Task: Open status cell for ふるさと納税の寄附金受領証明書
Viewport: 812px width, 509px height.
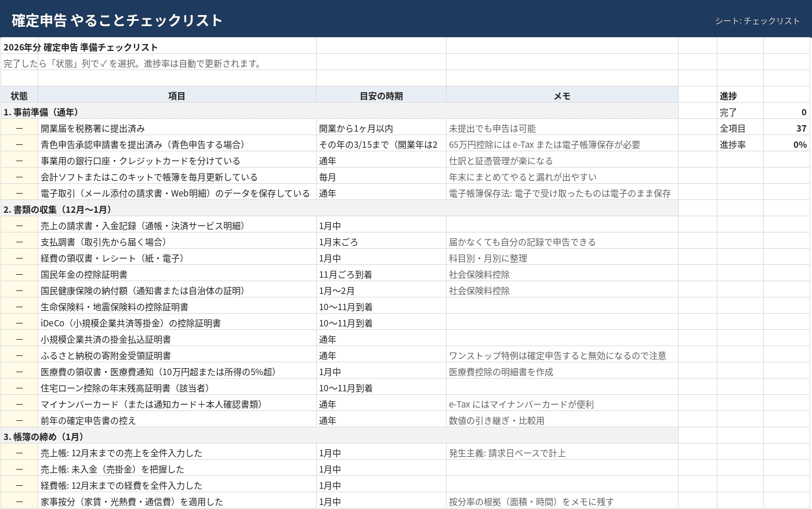Action: 19,355
